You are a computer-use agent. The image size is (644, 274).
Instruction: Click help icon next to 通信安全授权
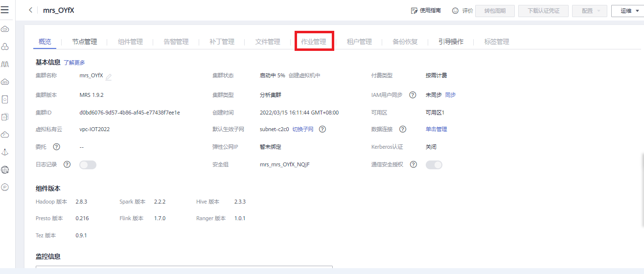414,164
